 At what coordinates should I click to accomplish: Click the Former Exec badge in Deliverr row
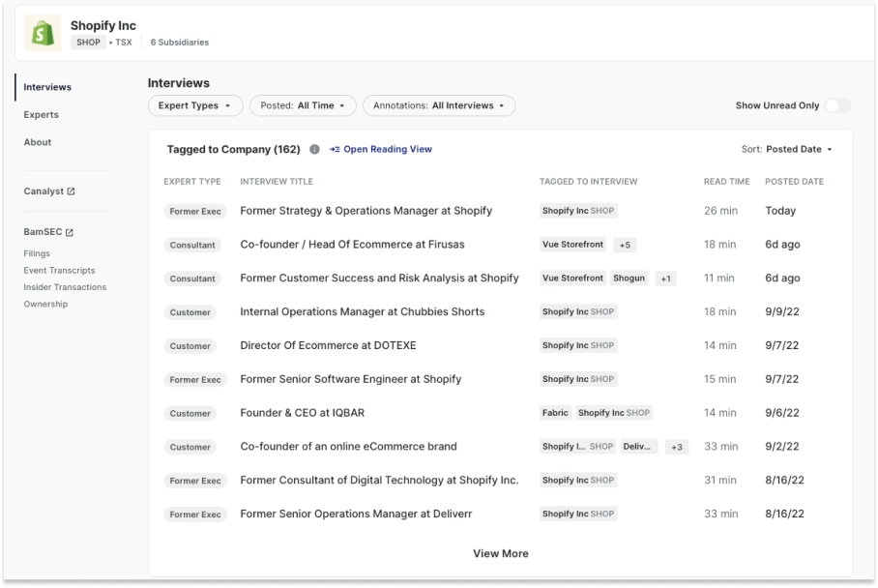point(195,514)
